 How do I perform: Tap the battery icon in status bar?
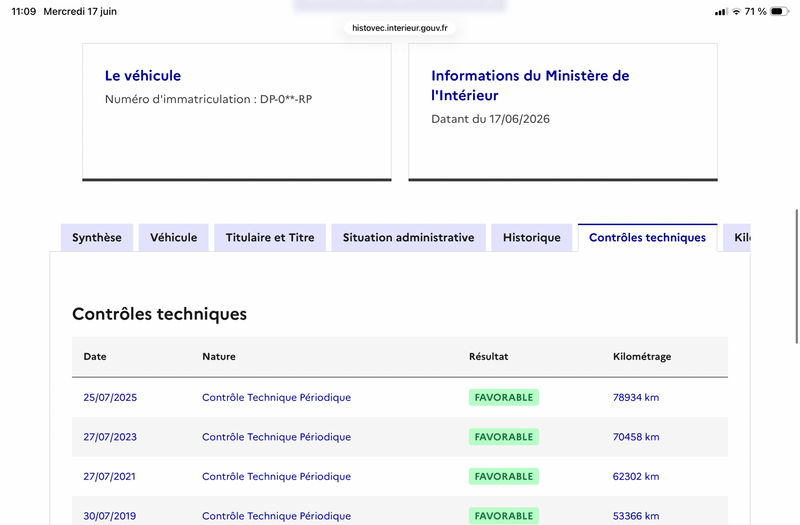point(780,11)
